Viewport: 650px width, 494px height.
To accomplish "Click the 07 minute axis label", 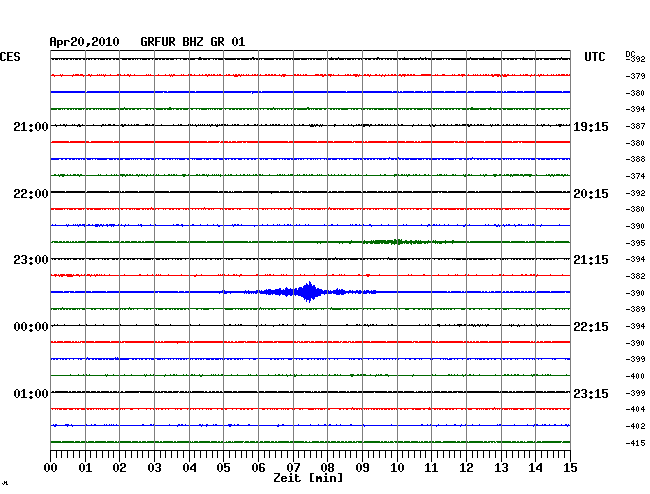I will click(x=293, y=468).
